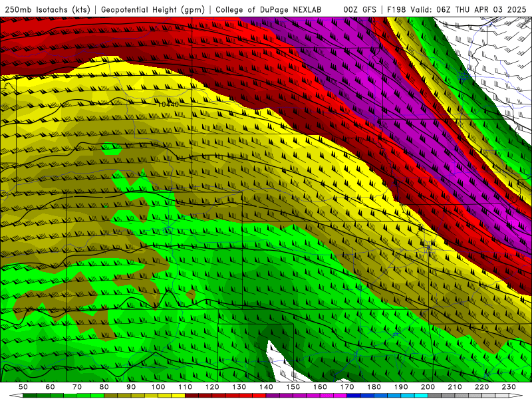The width and height of the screenshot is (532, 399).
Task: Click the legend value 60
Action: 50,387
